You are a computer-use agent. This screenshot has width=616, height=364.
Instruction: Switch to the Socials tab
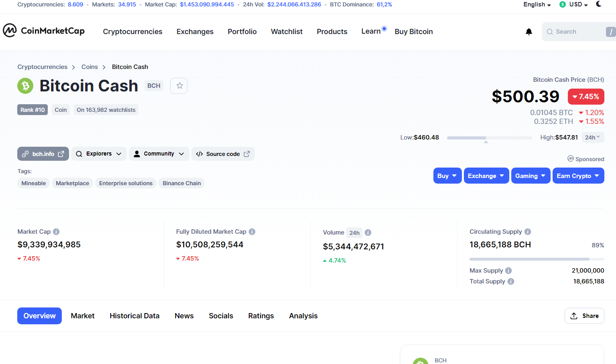(221, 316)
